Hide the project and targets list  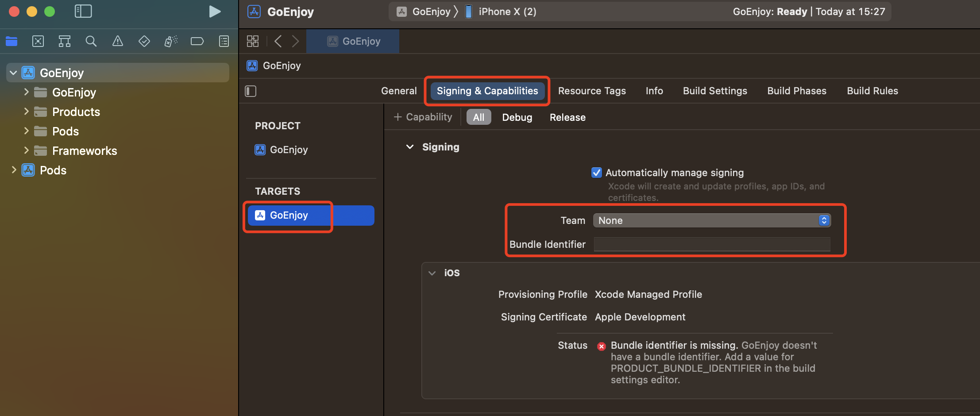[x=251, y=91]
